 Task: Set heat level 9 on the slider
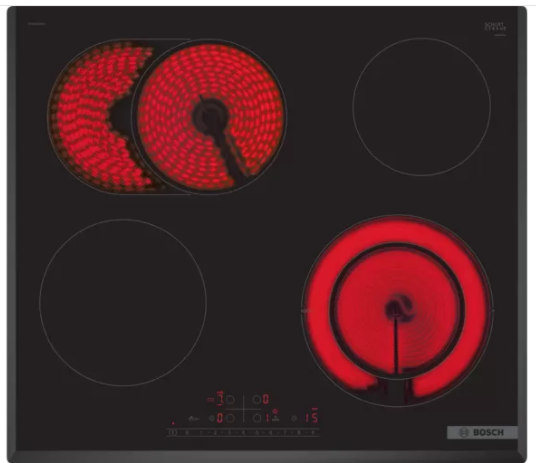(x=312, y=433)
